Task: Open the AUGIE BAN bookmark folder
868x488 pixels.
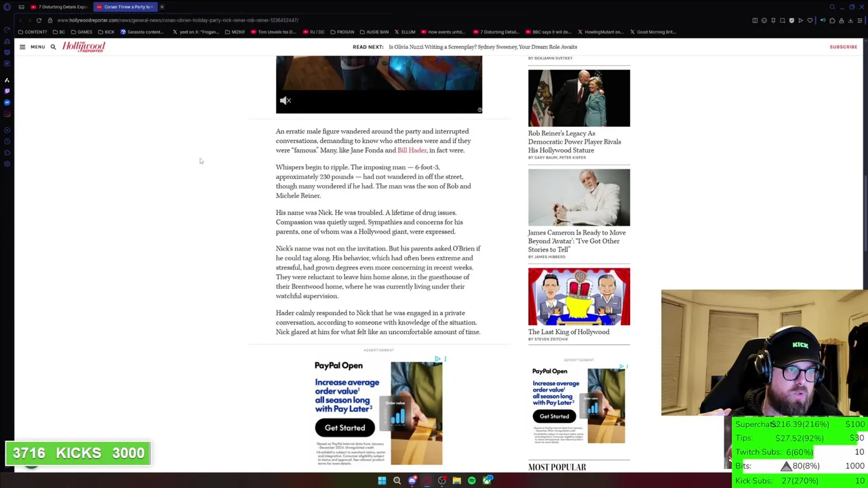Action: [374, 32]
